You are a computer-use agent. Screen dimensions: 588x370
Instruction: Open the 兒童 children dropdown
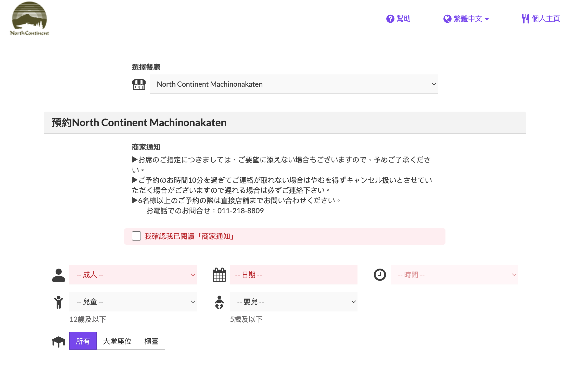(133, 302)
